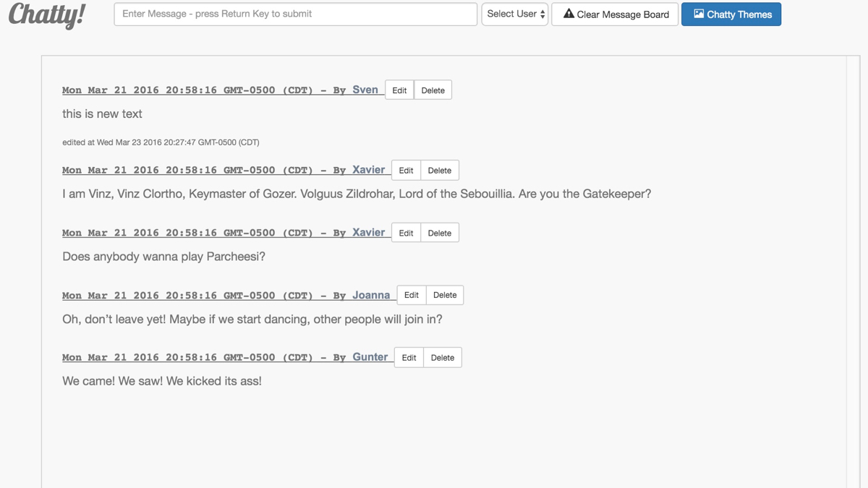Image resolution: width=868 pixels, height=488 pixels.
Task: Click Xavier's name above the Keymaster message
Action: (x=368, y=170)
